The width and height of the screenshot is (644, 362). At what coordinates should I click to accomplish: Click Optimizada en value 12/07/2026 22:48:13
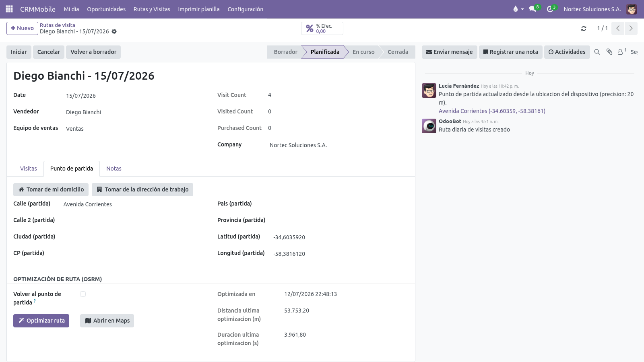[310, 294]
